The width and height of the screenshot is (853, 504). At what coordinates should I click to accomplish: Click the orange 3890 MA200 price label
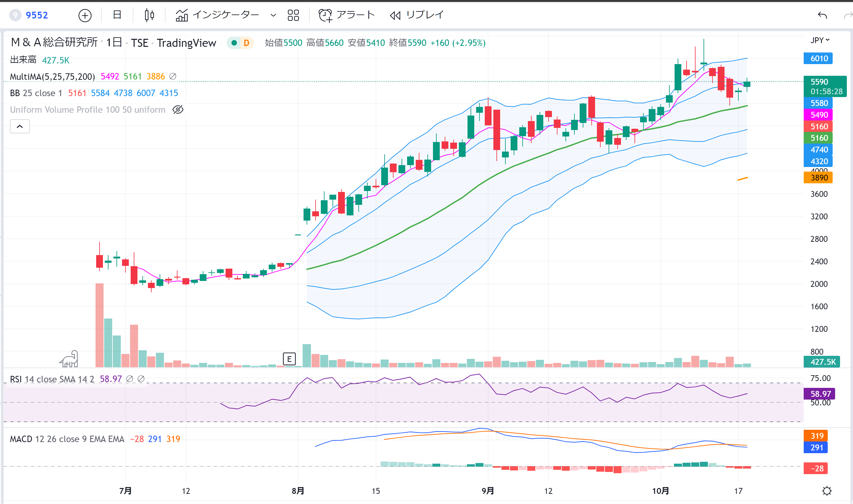coord(818,178)
